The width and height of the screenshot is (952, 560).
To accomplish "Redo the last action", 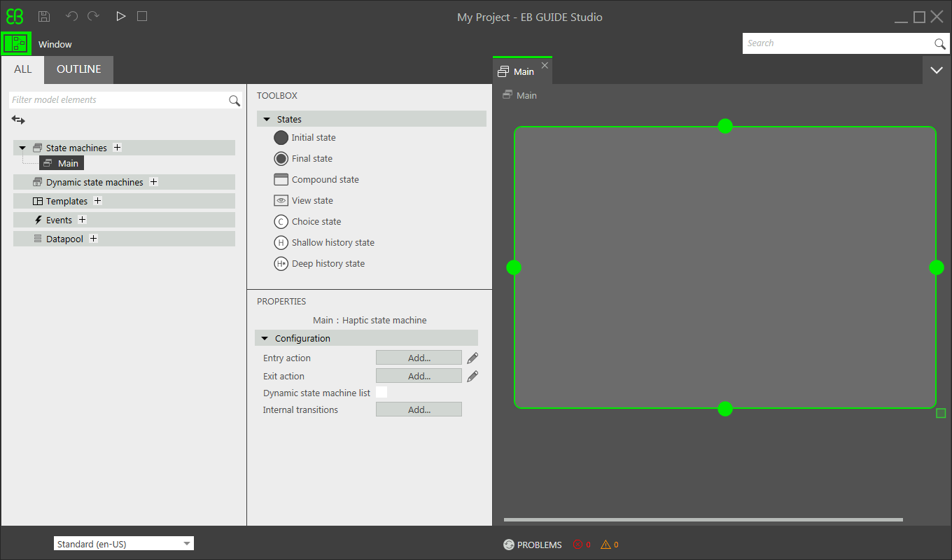I will 94,16.
